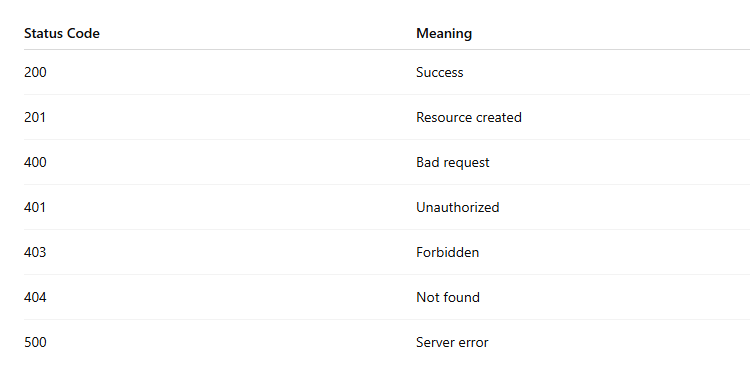Click the 201 status code
The height and width of the screenshot is (375, 750).
[x=35, y=117]
